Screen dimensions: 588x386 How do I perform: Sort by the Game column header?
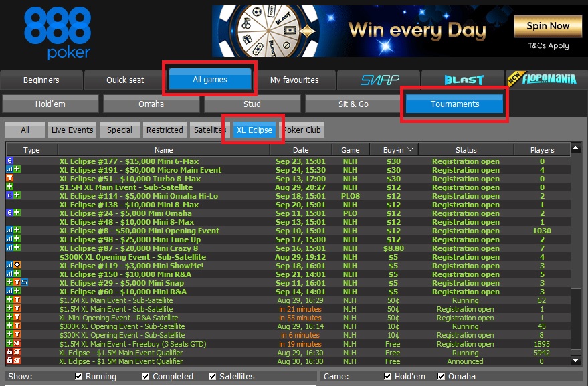351,150
